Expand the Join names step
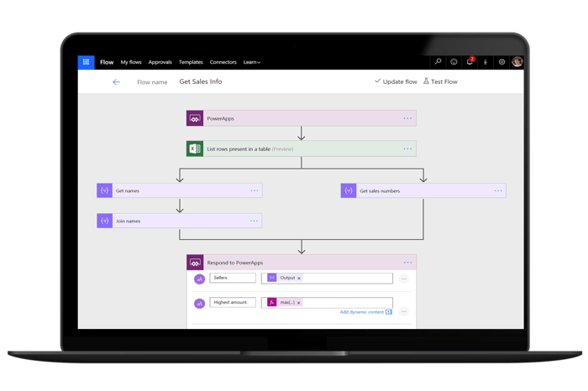Screen dimensions: 588x391 tap(179, 221)
